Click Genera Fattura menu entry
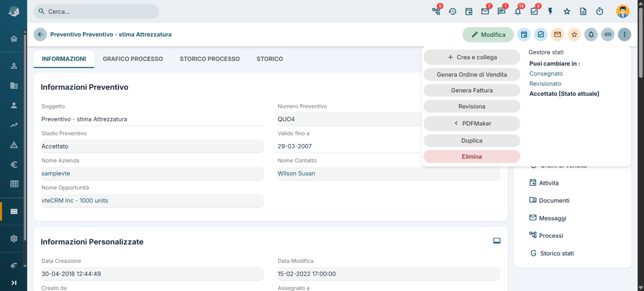Viewport: 644px width, 291px height. (x=472, y=90)
